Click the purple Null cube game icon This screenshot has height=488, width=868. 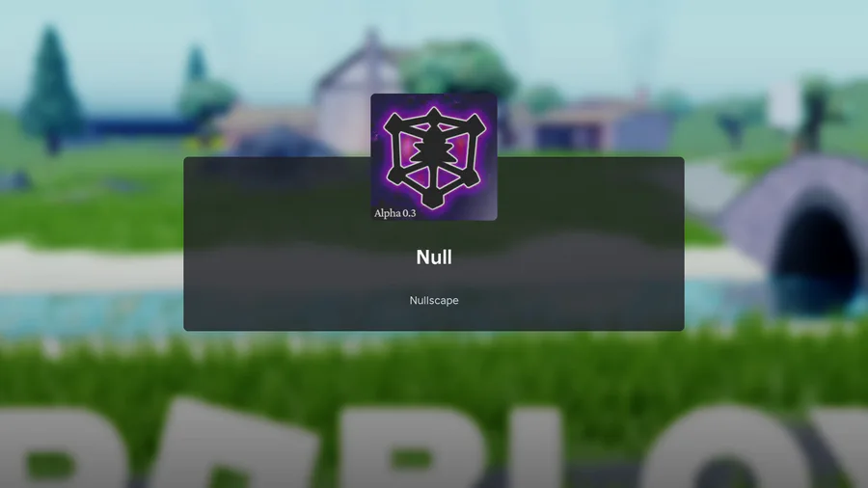433,157
